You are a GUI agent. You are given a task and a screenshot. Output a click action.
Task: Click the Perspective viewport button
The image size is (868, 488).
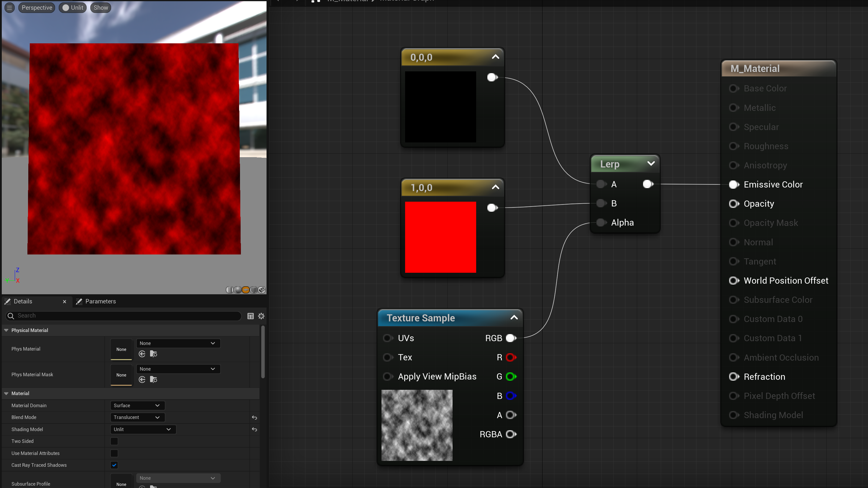coord(37,7)
